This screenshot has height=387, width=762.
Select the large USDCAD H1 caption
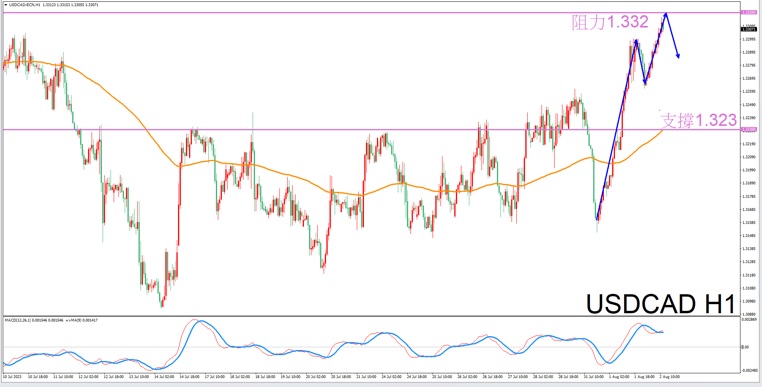coord(660,304)
